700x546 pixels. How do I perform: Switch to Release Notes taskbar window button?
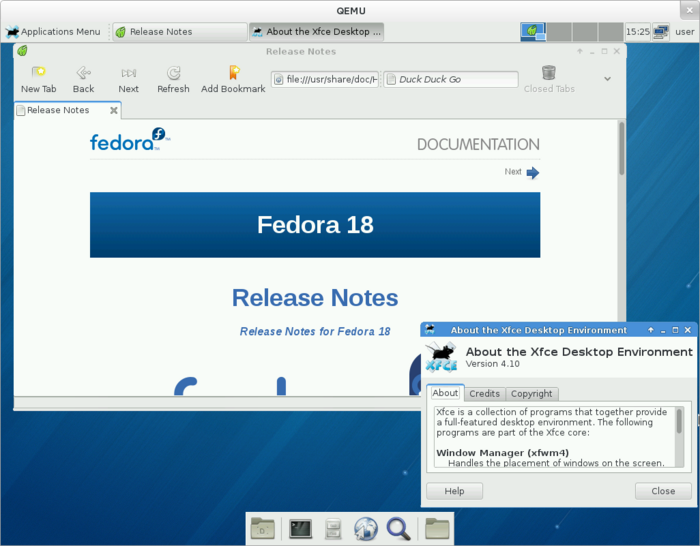(x=180, y=32)
